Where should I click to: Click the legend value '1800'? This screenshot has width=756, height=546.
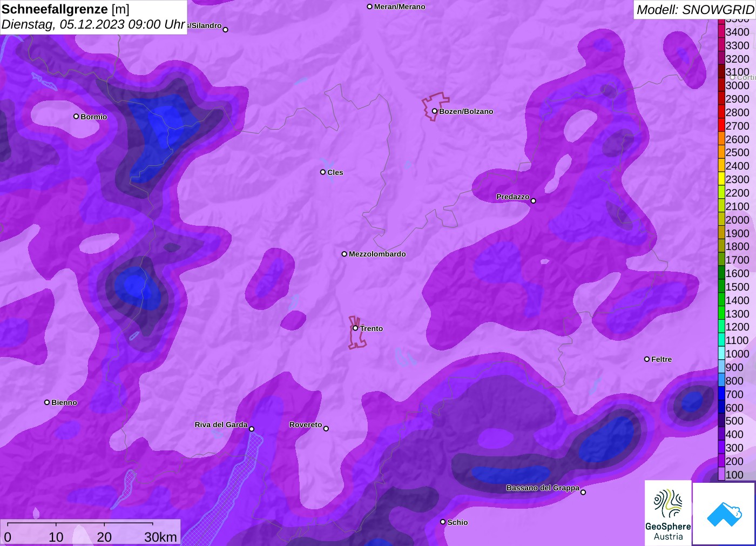(738, 246)
